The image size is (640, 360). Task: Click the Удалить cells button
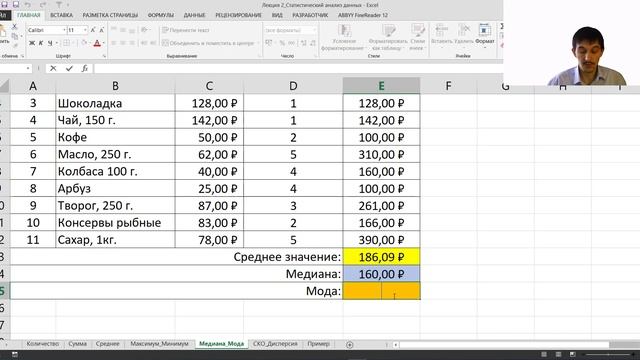(464, 36)
